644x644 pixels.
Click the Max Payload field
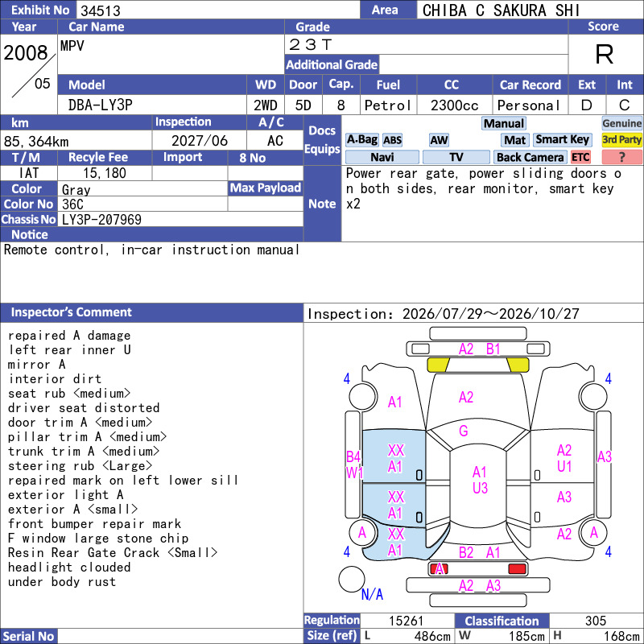point(266,204)
